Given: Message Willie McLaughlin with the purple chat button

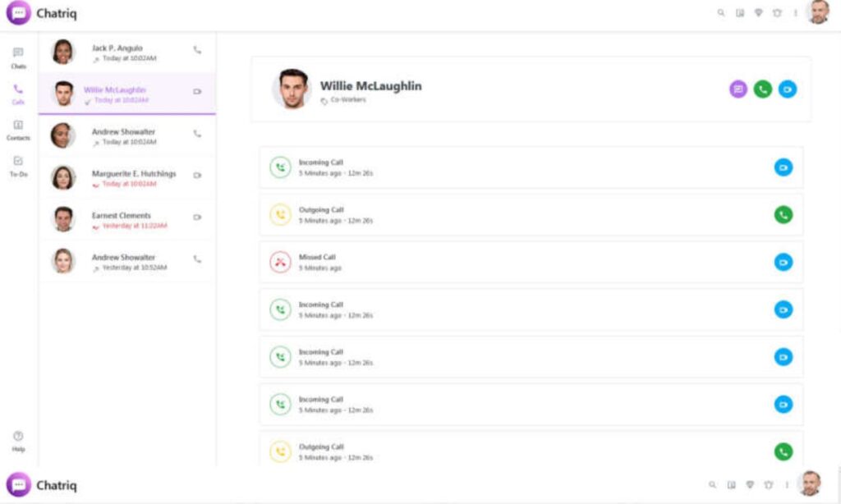Looking at the screenshot, I should click(x=738, y=89).
